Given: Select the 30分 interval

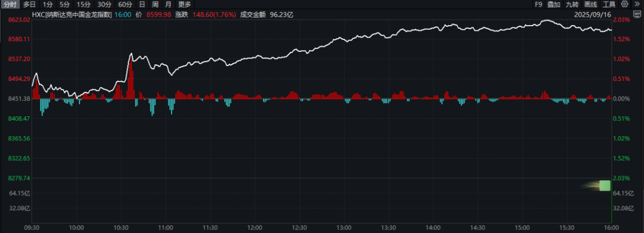Looking at the screenshot, I should pos(104,5).
